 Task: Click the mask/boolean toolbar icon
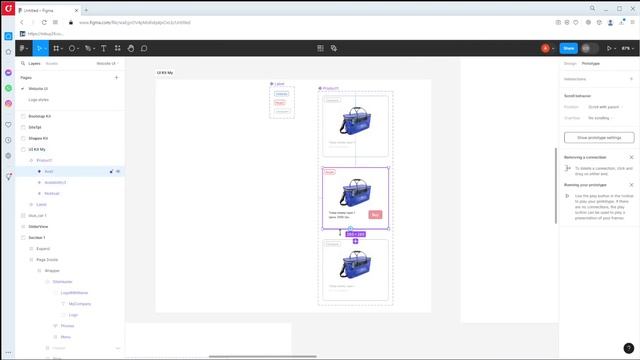click(x=334, y=48)
